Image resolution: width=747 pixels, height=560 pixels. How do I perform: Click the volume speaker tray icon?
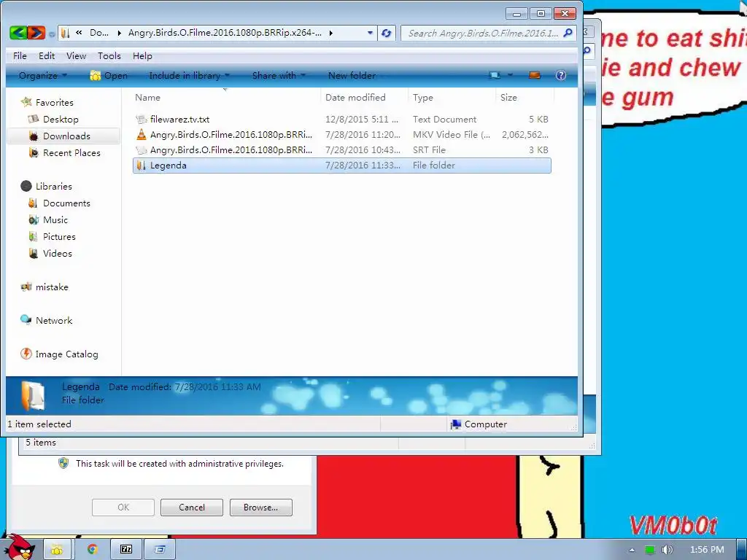(x=667, y=550)
